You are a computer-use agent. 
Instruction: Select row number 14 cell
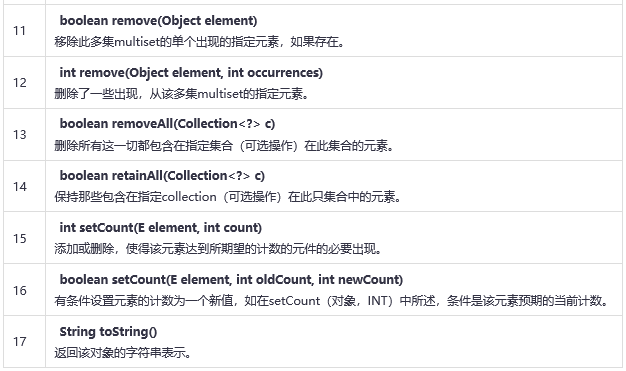[x=24, y=186]
